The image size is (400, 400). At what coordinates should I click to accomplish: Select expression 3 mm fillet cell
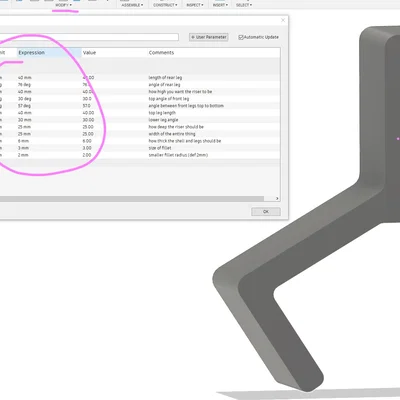click(x=23, y=148)
